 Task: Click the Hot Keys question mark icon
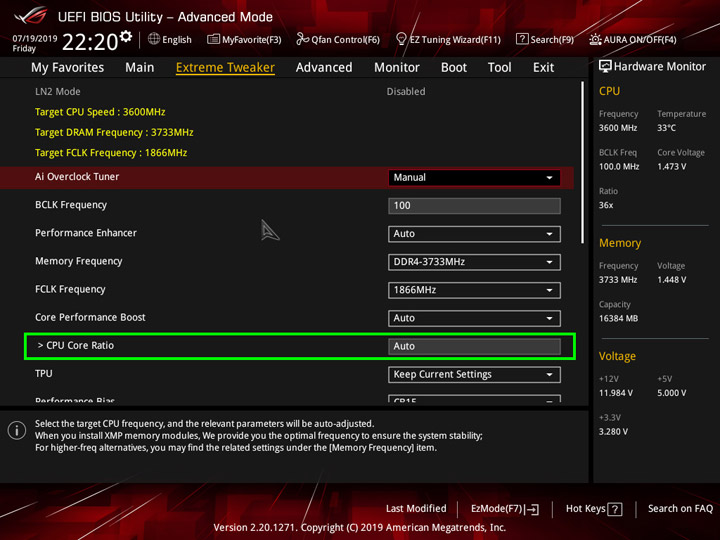pos(615,509)
